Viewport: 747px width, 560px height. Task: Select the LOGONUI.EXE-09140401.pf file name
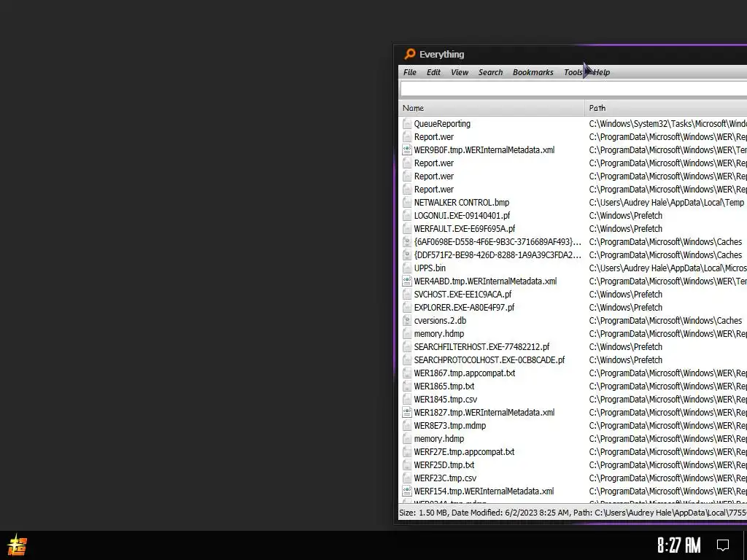tap(462, 216)
